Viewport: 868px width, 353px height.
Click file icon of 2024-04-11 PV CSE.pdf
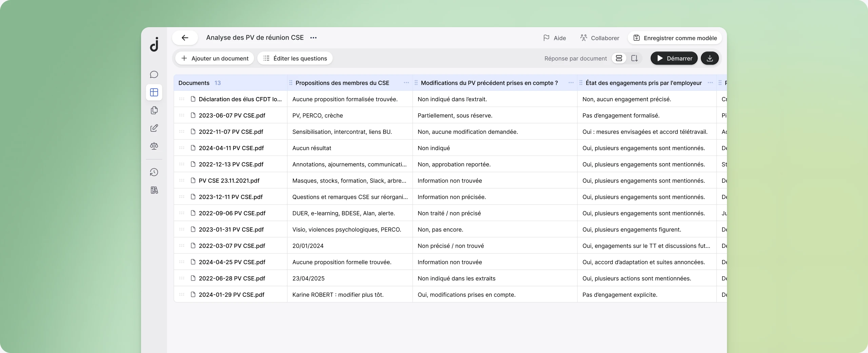193,148
